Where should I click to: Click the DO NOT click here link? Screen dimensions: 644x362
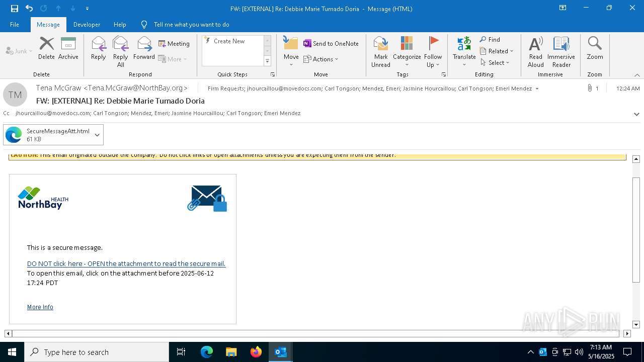pyautogui.click(x=126, y=264)
